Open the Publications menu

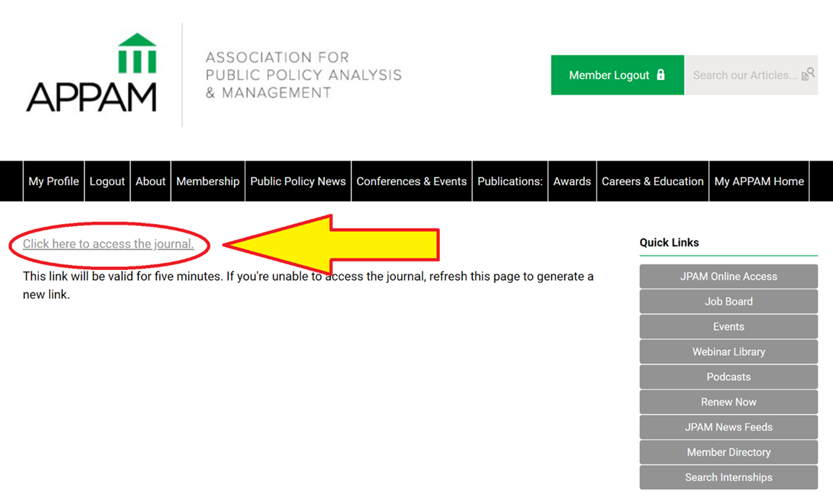click(x=510, y=181)
